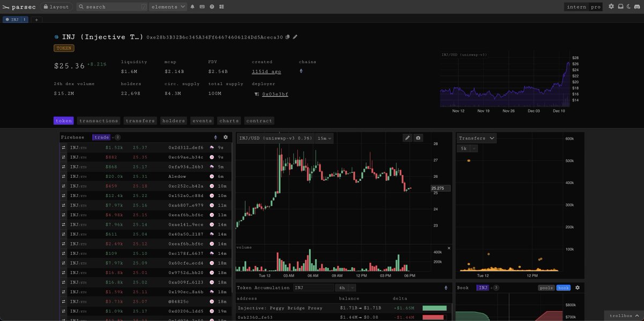The height and width of the screenshot is (321, 644).
Task: Click Ethereum icon in Token Accumulation header
Action: 446,288
